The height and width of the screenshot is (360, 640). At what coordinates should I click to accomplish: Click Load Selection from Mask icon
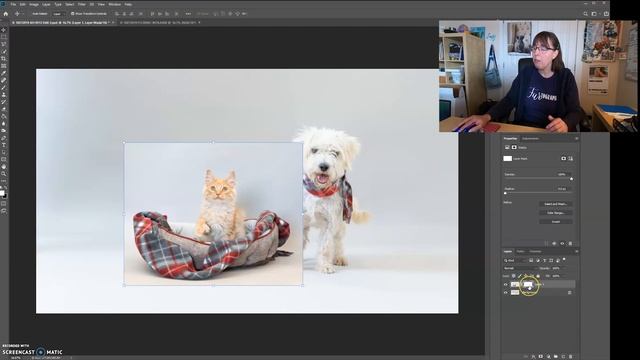[546, 243]
